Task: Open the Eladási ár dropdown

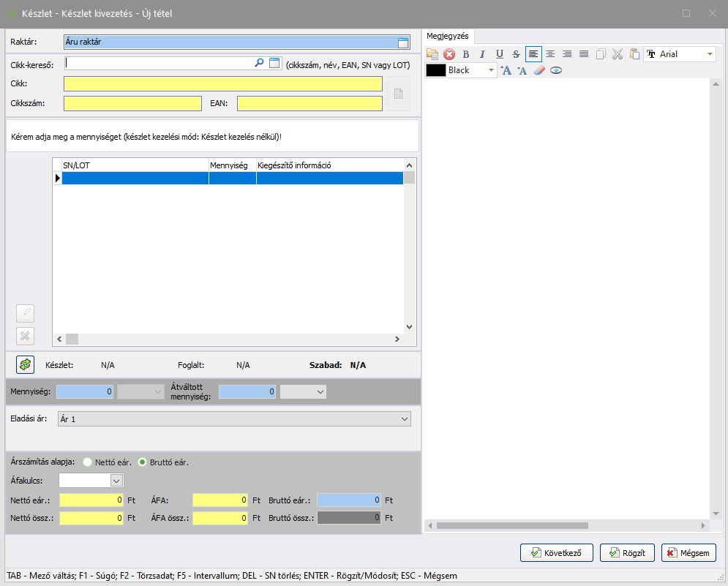Action: tap(405, 419)
